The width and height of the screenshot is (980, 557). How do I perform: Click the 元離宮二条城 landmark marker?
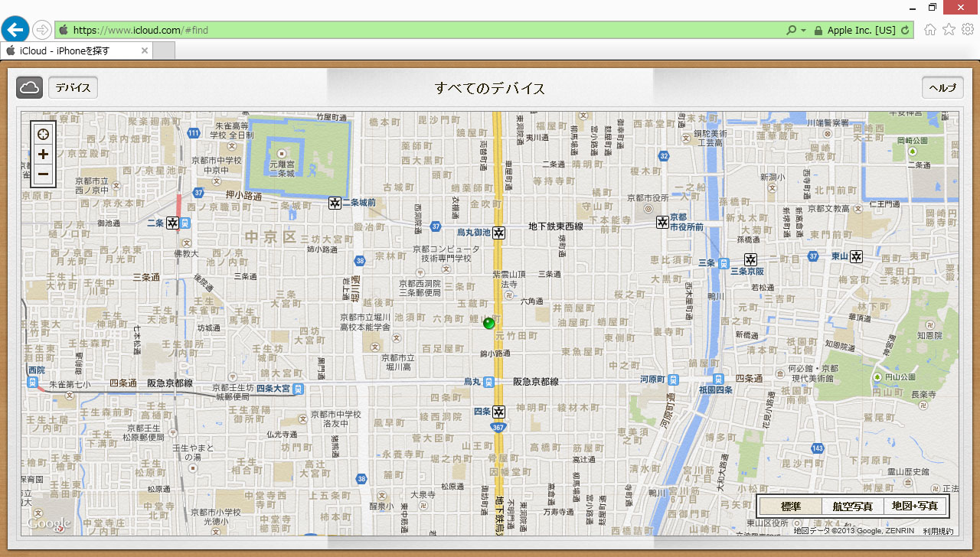(280, 154)
